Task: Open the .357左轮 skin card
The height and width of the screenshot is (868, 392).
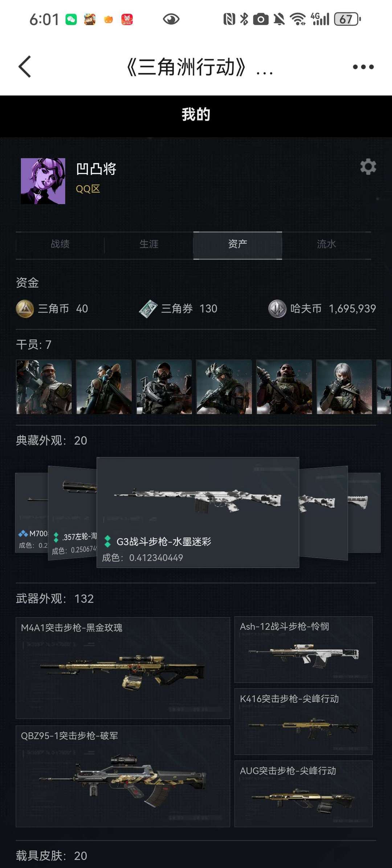Action: pos(73,512)
